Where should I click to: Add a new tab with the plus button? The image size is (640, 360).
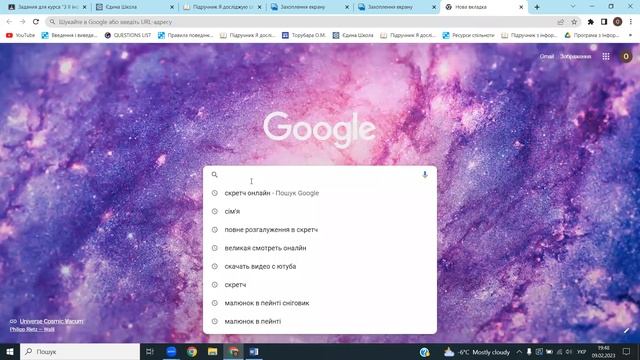click(537, 7)
